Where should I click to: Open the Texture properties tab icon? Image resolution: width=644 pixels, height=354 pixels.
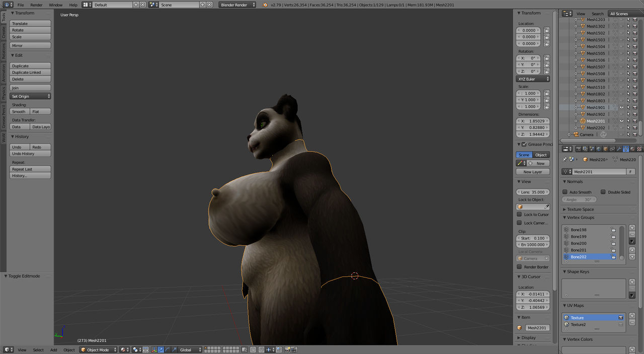click(639, 149)
